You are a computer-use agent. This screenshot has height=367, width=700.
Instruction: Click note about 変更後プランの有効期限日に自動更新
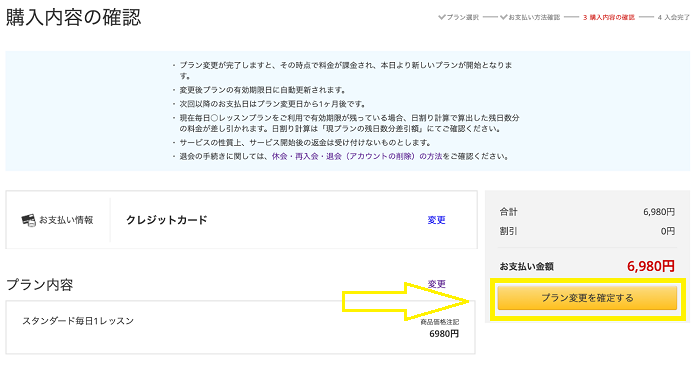263,90
